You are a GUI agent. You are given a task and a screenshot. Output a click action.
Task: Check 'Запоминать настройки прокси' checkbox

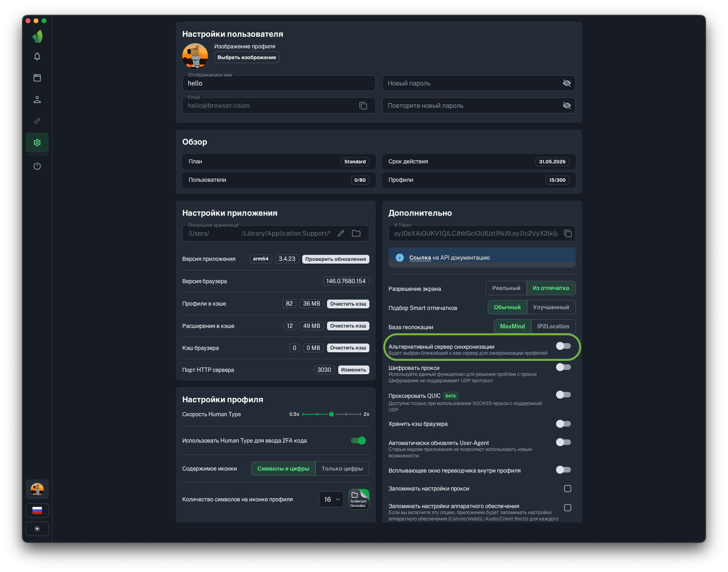click(567, 489)
